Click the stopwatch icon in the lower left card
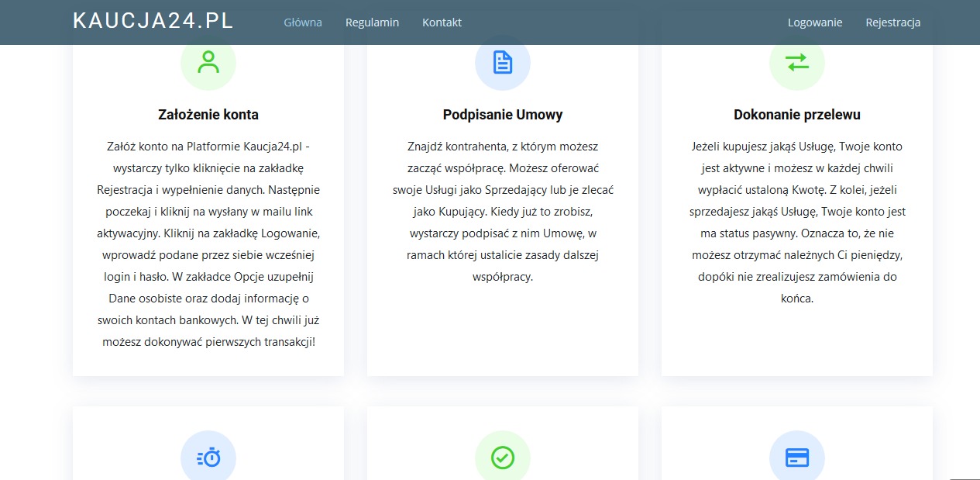This screenshot has width=980, height=480. tap(208, 458)
